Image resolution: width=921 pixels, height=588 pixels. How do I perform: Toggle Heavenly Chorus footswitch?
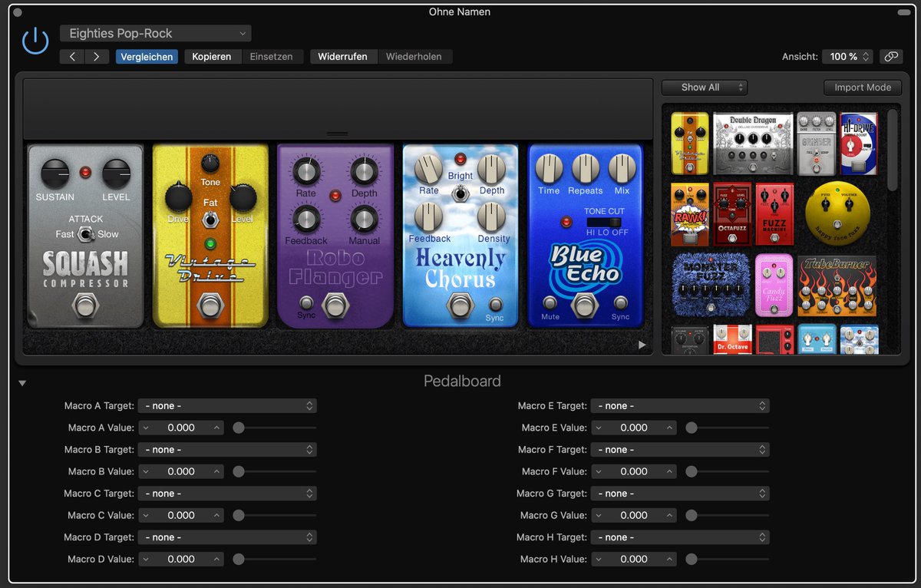460,306
